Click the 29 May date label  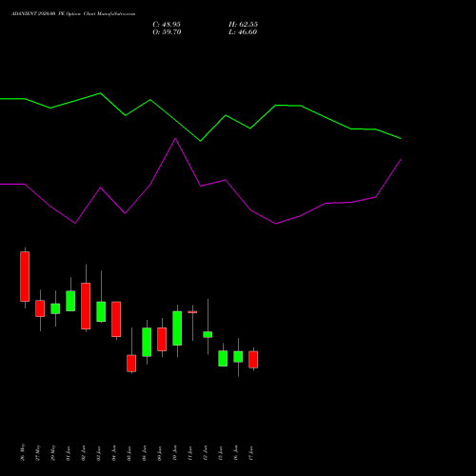tap(53, 452)
